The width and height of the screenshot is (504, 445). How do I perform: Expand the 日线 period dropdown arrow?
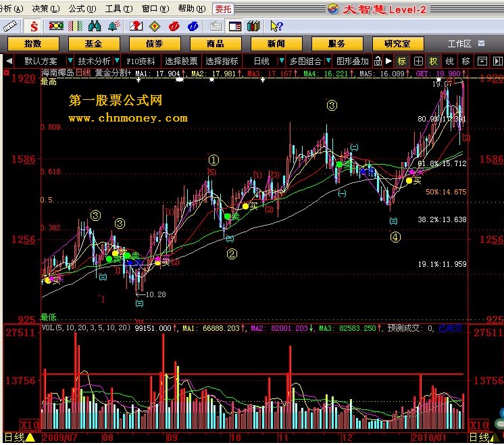click(x=282, y=61)
